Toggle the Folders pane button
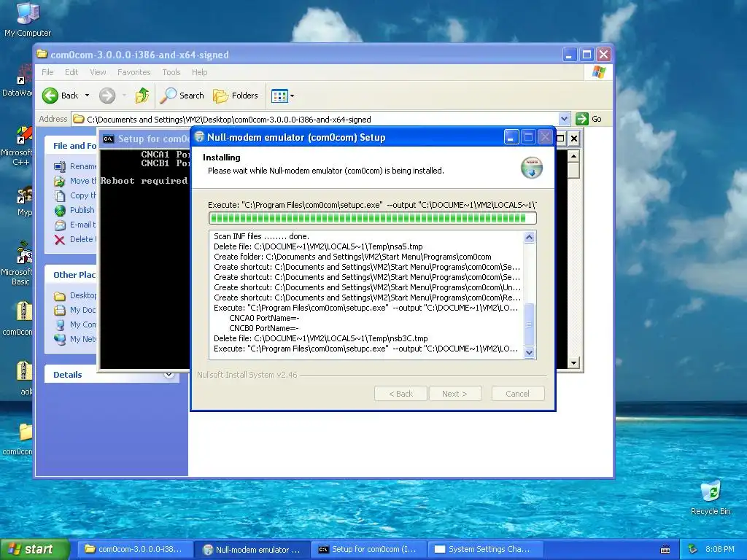 click(x=236, y=96)
